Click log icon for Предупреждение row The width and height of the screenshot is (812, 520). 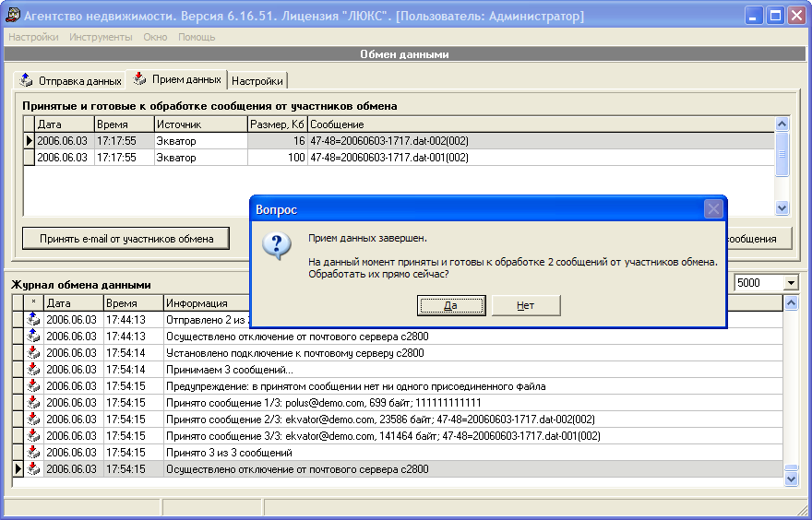coord(33,386)
